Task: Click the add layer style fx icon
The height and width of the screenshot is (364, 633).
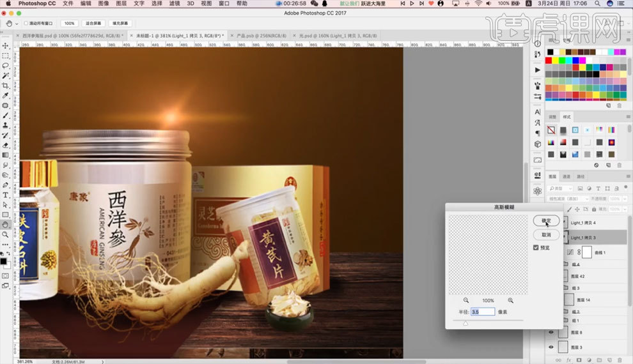Action: point(568,360)
